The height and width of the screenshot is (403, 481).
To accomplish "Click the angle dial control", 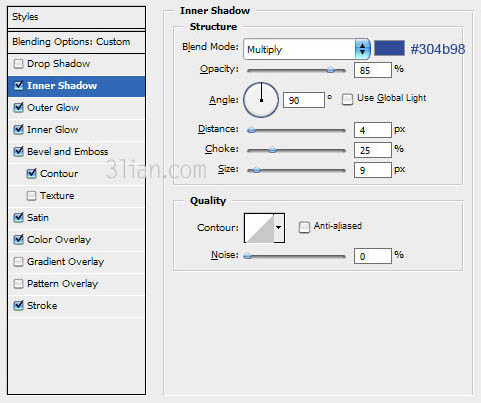I will click(261, 100).
